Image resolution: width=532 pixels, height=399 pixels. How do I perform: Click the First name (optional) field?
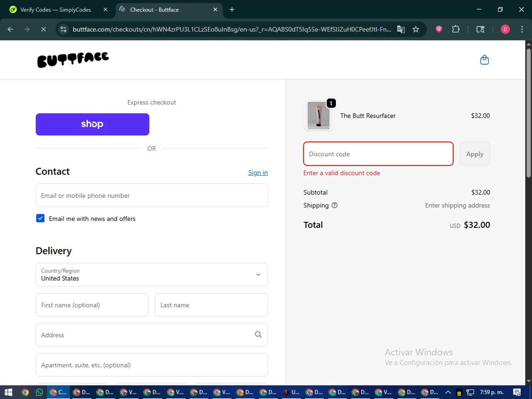[92, 305]
